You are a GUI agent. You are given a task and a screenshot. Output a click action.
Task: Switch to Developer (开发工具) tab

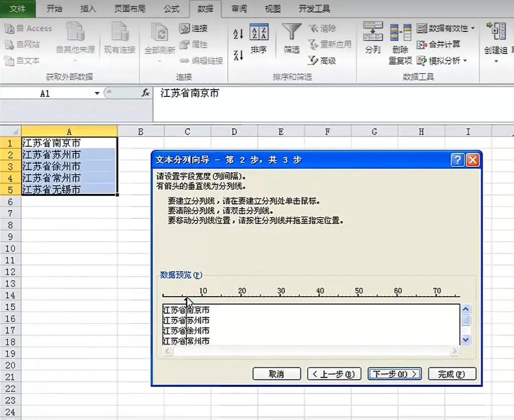(x=314, y=9)
